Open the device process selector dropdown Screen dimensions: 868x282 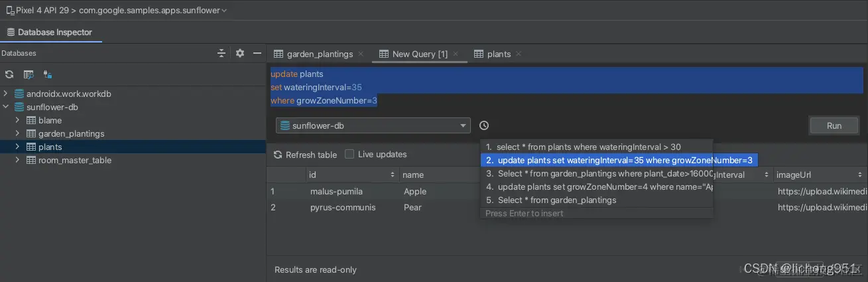click(117, 10)
